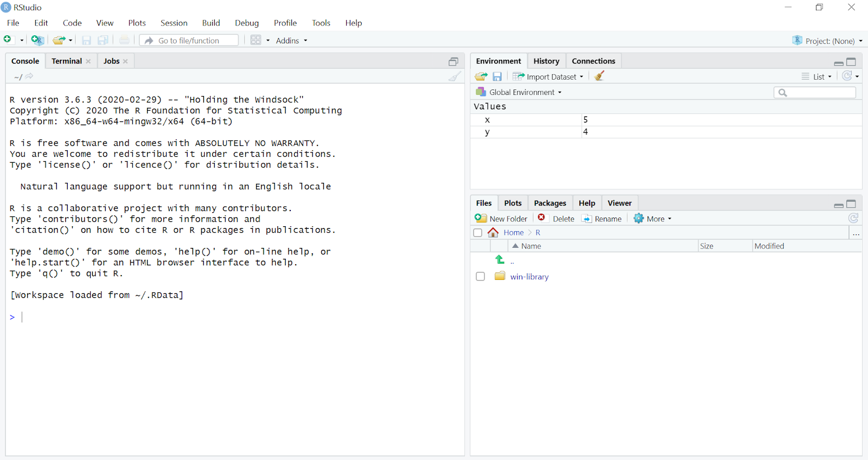Open the Build menu

pos(211,23)
